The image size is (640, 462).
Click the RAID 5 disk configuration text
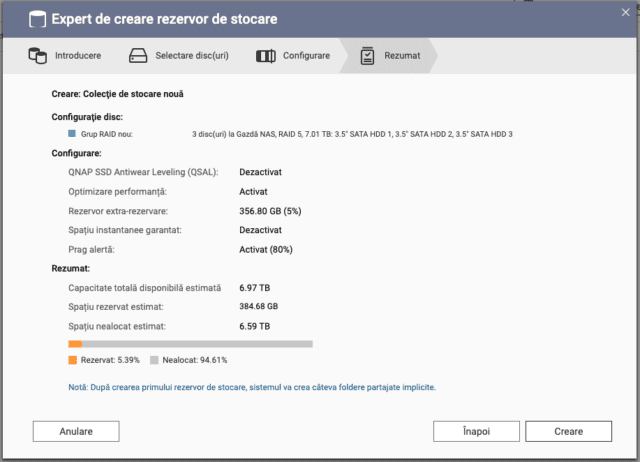pyautogui.click(x=350, y=133)
